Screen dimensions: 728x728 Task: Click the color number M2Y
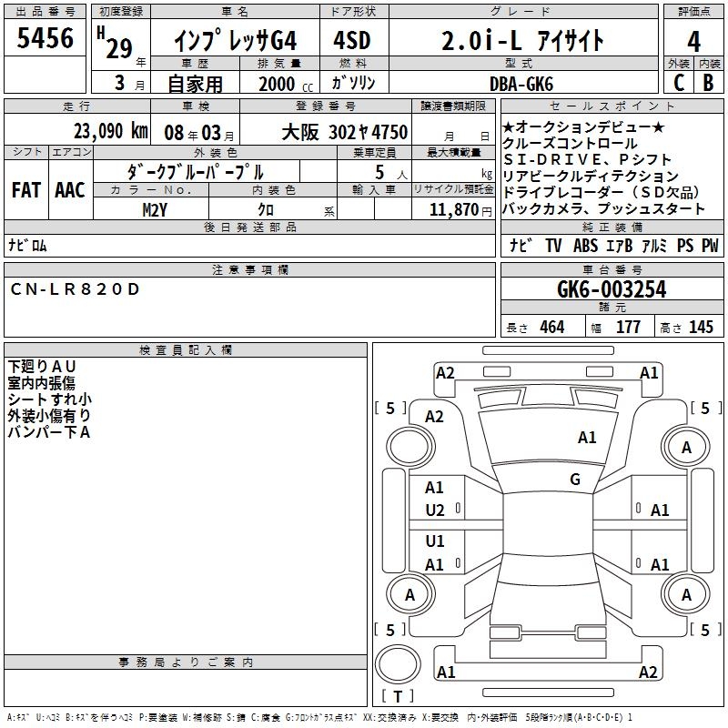coord(155,210)
